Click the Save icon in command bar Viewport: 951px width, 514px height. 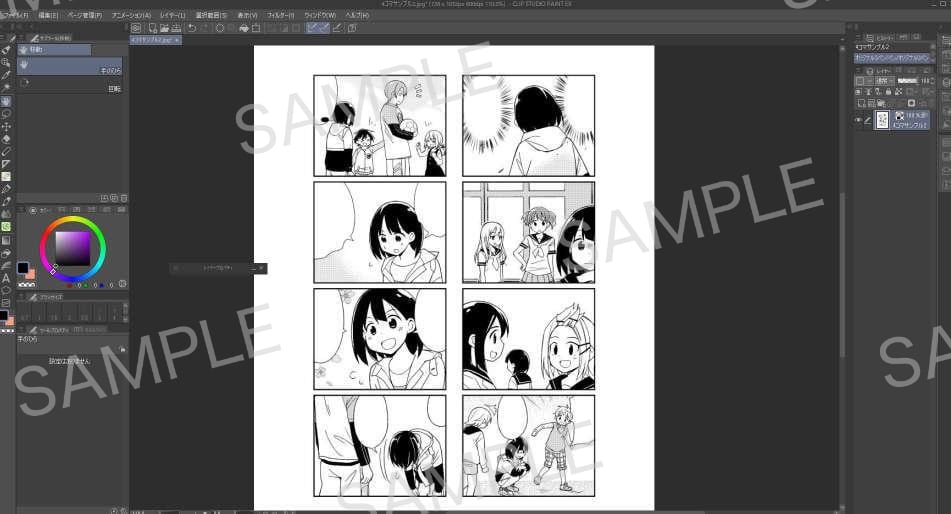pyautogui.click(x=176, y=28)
